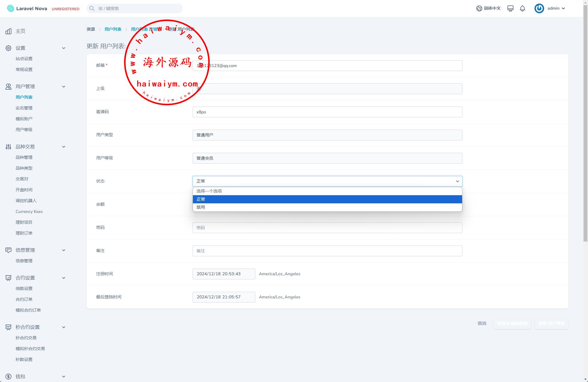
Task: Click the 品种交易 sliders icon
Action: [8, 147]
